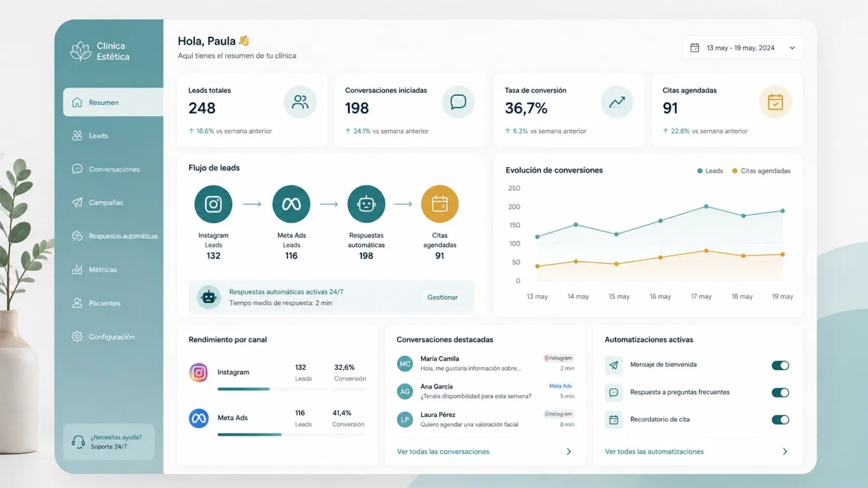Click the 36,7% conversion rate value
The width and height of the screenshot is (868, 488).
(526, 108)
